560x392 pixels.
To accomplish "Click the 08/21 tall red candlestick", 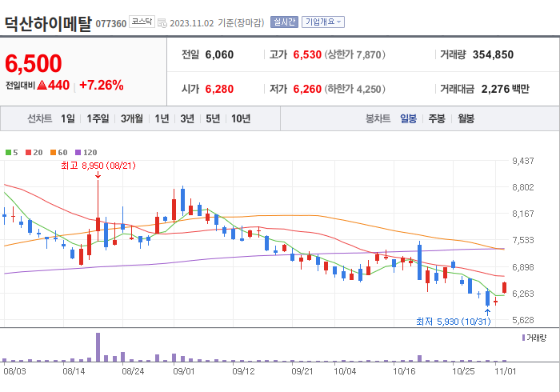I will pyautogui.click(x=98, y=223).
